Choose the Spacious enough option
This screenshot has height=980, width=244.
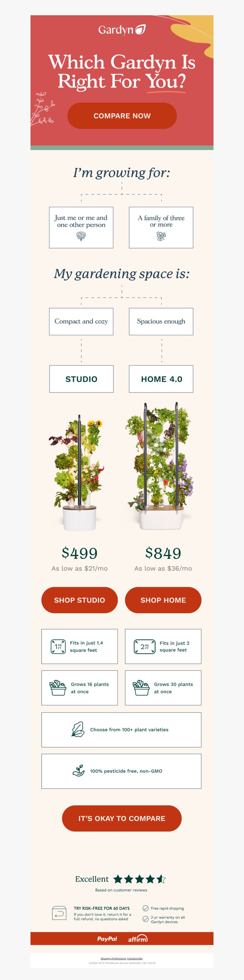(161, 321)
